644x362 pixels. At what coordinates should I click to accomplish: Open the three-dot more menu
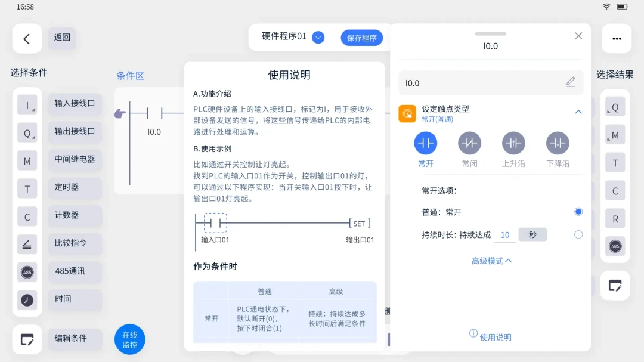[617, 39]
